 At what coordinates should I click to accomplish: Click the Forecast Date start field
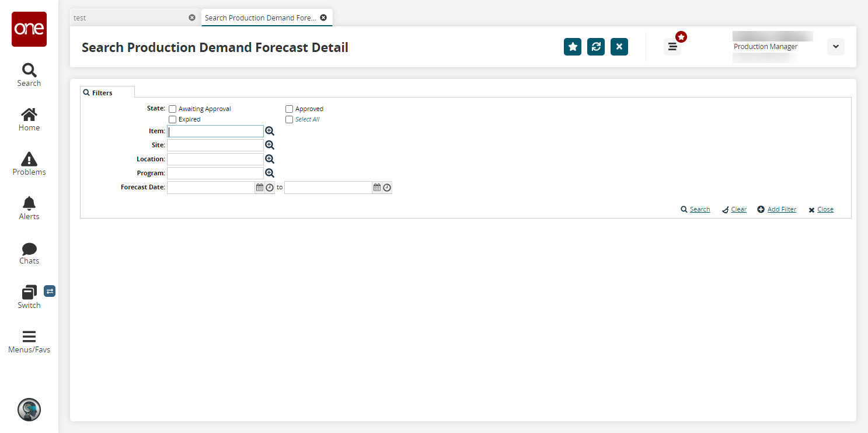coord(211,188)
